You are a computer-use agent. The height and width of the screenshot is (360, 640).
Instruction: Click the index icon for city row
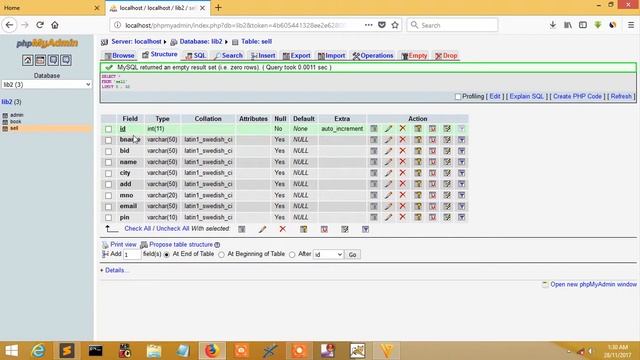point(447,173)
